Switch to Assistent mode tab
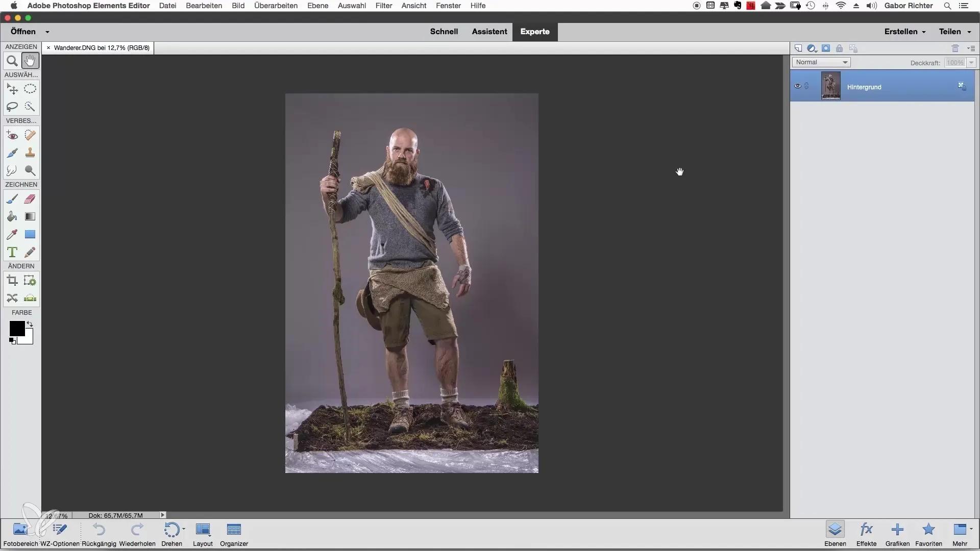 489,32
